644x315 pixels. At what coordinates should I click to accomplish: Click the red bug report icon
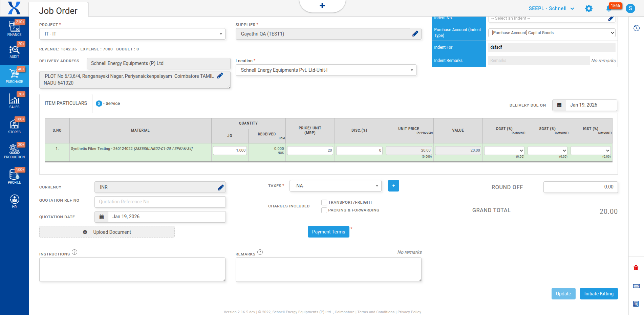coord(636,268)
